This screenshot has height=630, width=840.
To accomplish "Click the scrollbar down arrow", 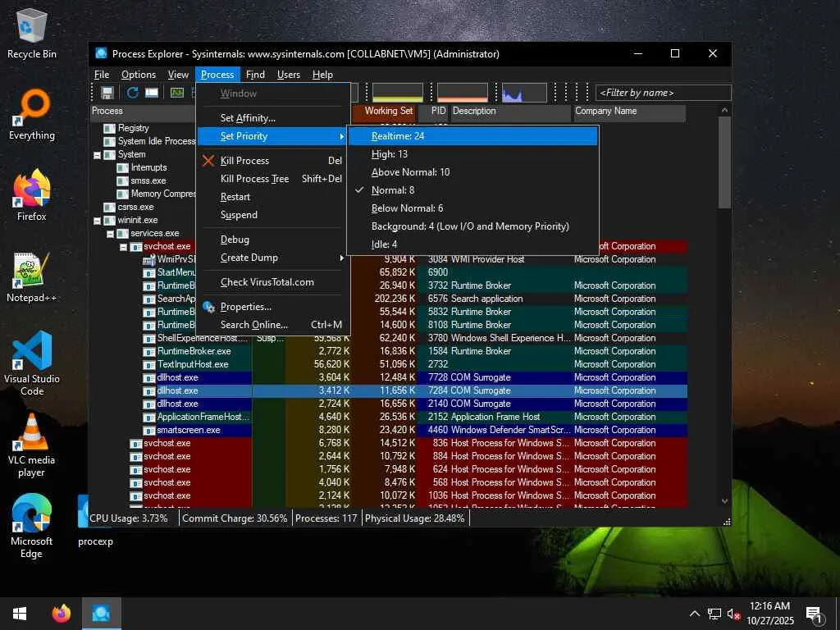I will 724,501.
